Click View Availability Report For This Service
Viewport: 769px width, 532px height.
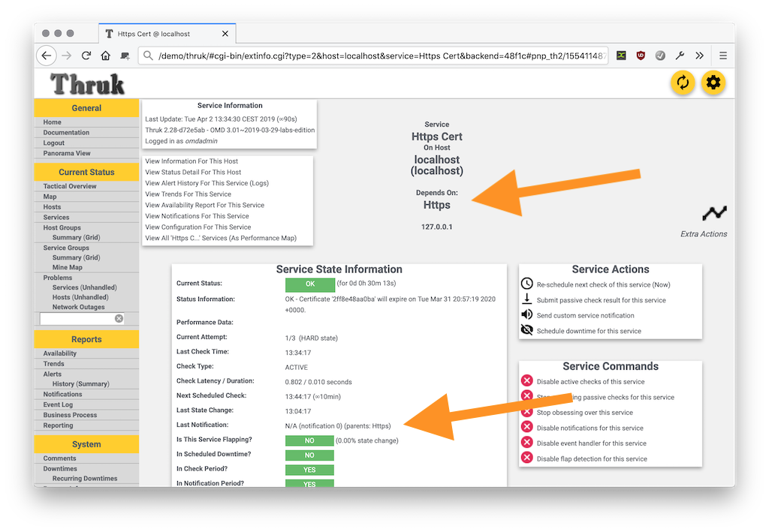pyautogui.click(x=204, y=206)
